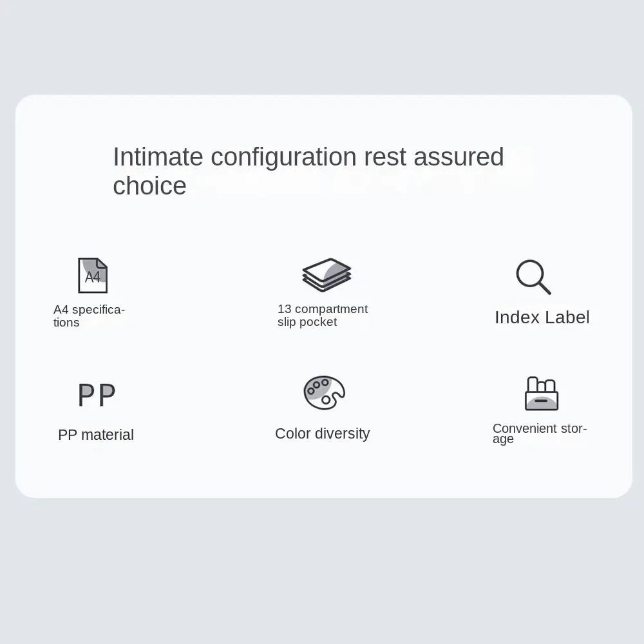Click the word 'assured' in the heading
The width and height of the screenshot is (644, 644).
tap(459, 157)
